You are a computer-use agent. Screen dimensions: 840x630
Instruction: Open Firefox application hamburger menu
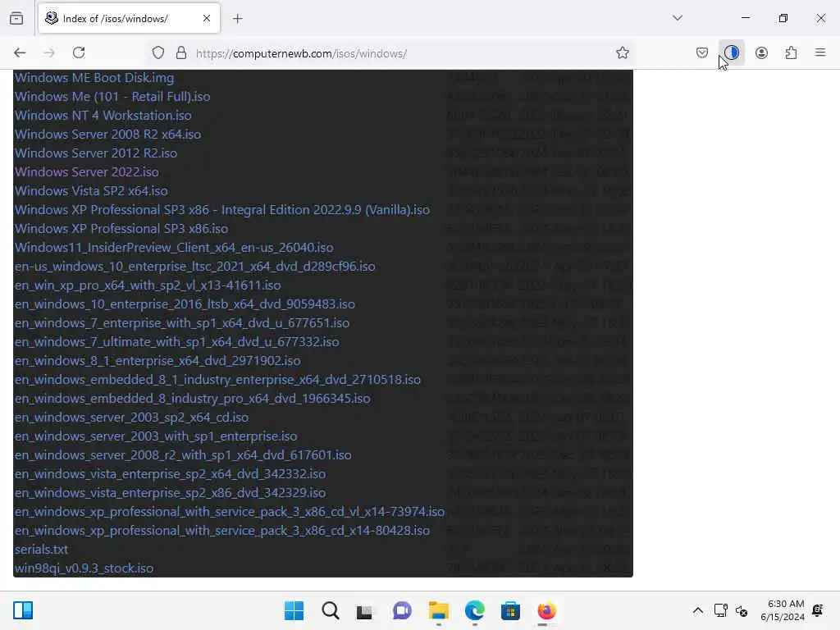820,52
